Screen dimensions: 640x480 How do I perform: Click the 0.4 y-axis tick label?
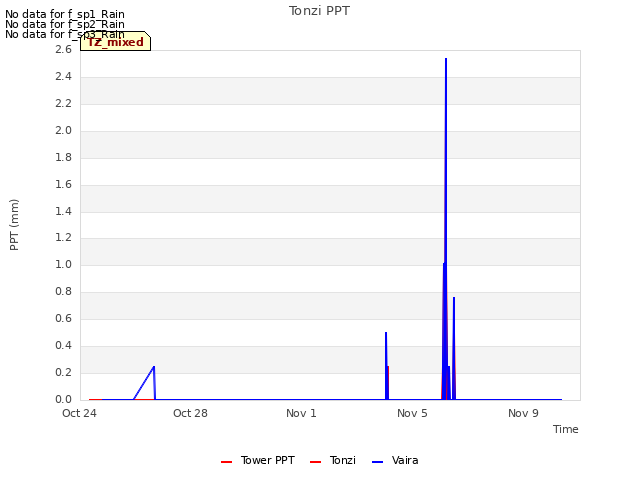click(x=63, y=345)
